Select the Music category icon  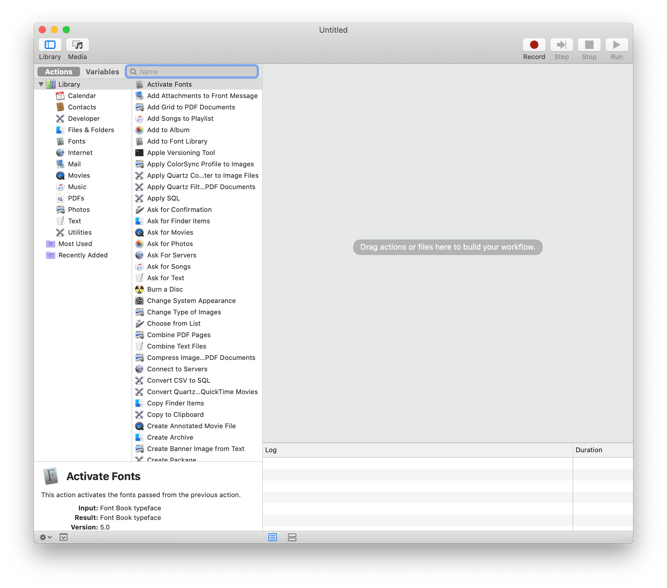[60, 187]
